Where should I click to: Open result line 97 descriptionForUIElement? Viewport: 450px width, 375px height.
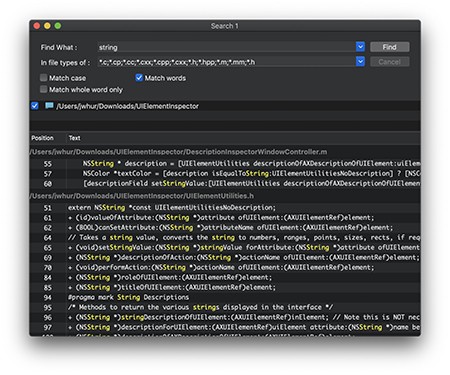[225, 327]
